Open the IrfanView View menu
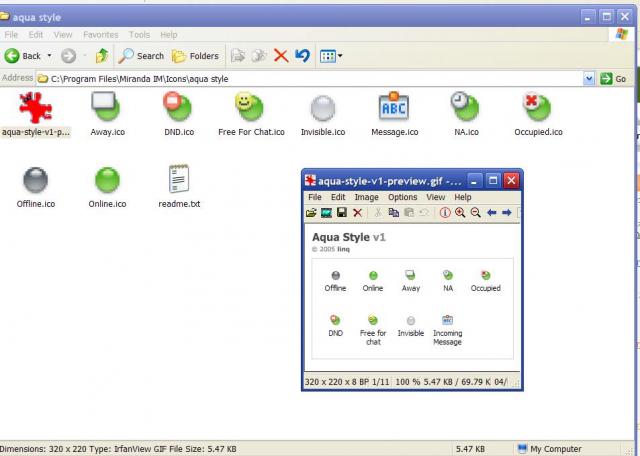640x456 pixels. [x=436, y=197]
